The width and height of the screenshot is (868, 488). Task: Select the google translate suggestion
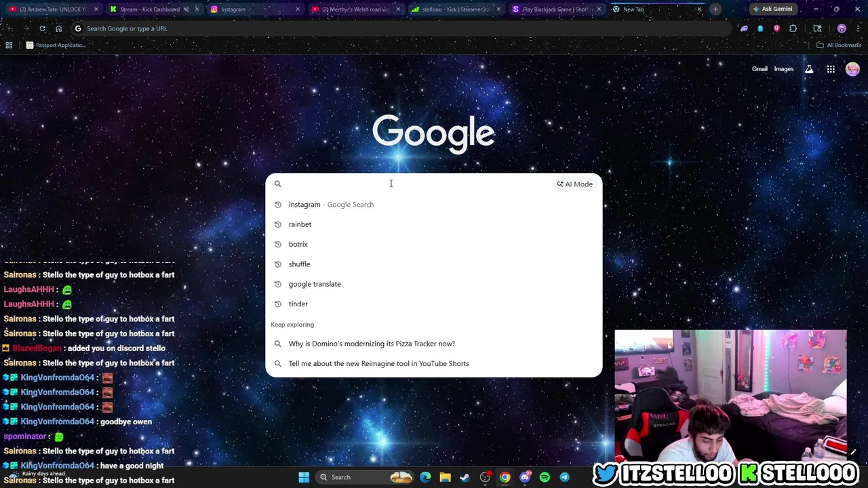point(433,284)
